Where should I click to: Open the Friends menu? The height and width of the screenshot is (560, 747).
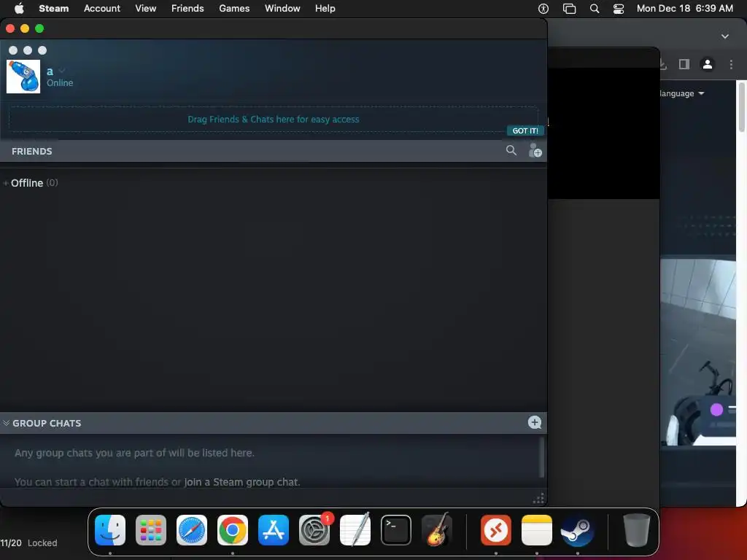pos(187,9)
